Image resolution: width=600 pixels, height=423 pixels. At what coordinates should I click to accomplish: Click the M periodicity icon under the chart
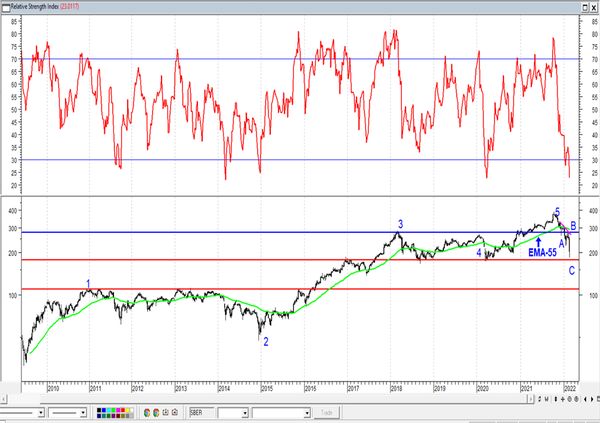pyautogui.click(x=546, y=399)
